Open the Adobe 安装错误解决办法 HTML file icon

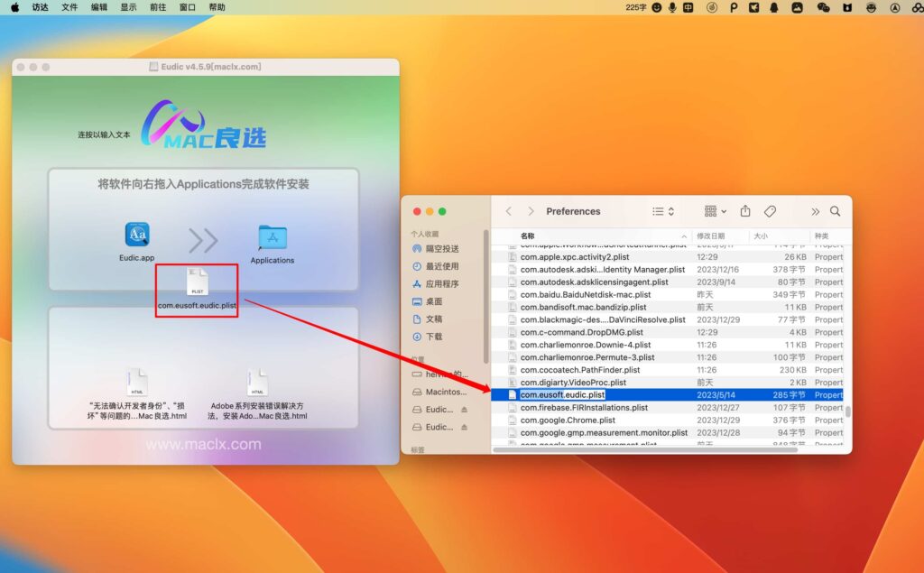coord(257,382)
